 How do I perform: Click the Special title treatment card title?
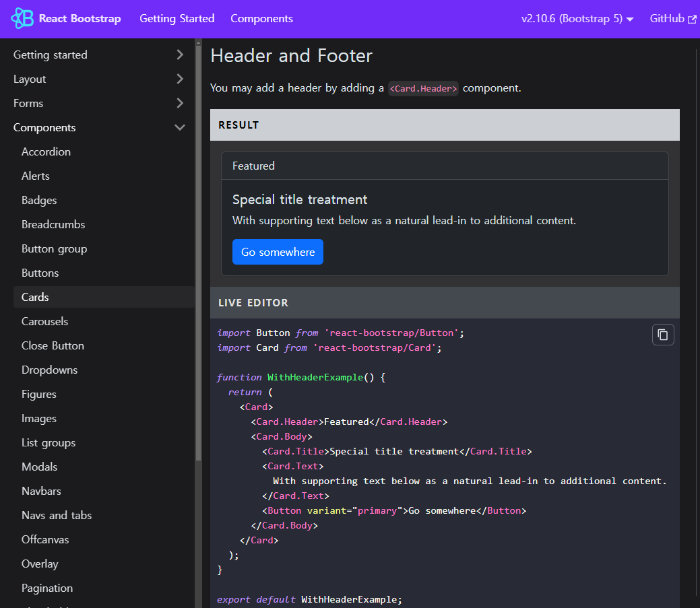click(x=300, y=199)
